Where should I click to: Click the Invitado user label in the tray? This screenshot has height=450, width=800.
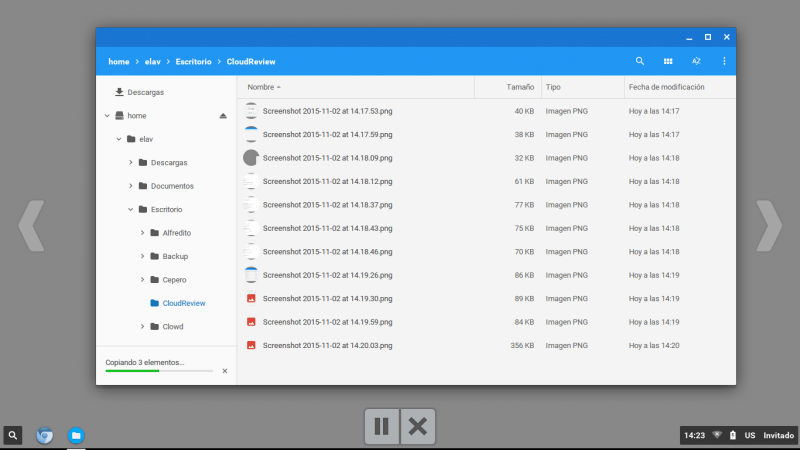tap(778, 435)
